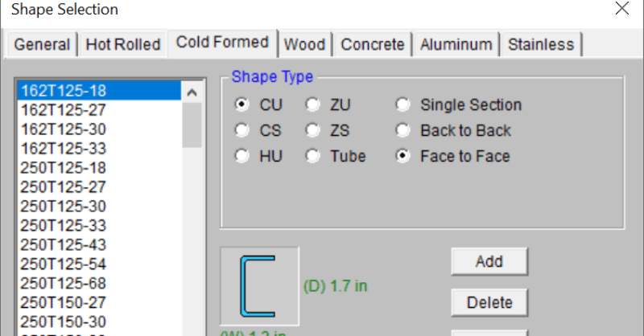Select the 162T125-30 list entry

click(x=63, y=129)
